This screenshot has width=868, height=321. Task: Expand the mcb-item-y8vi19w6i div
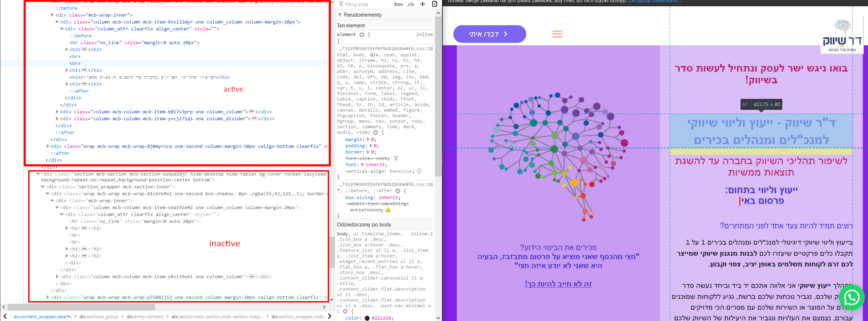pyautogui.click(x=57, y=276)
